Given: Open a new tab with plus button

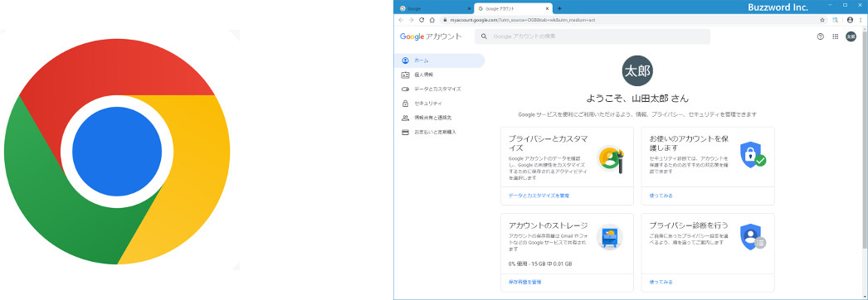Looking at the screenshot, I should tap(559, 8).
